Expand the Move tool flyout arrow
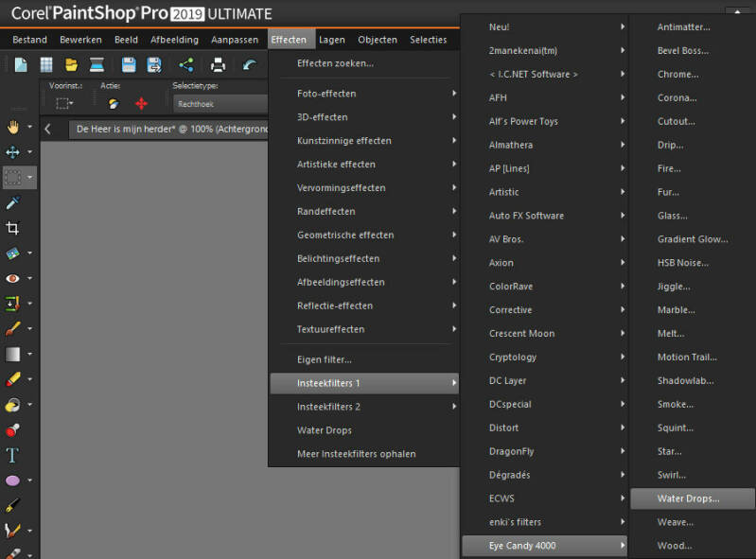The width and height of the screenshot is (756, 559). point(30,151)
